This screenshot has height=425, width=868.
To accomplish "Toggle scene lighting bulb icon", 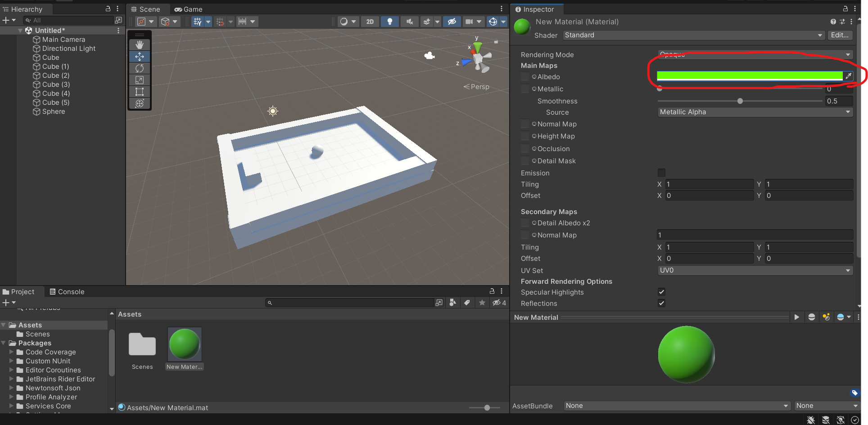I will coord(390,22).
